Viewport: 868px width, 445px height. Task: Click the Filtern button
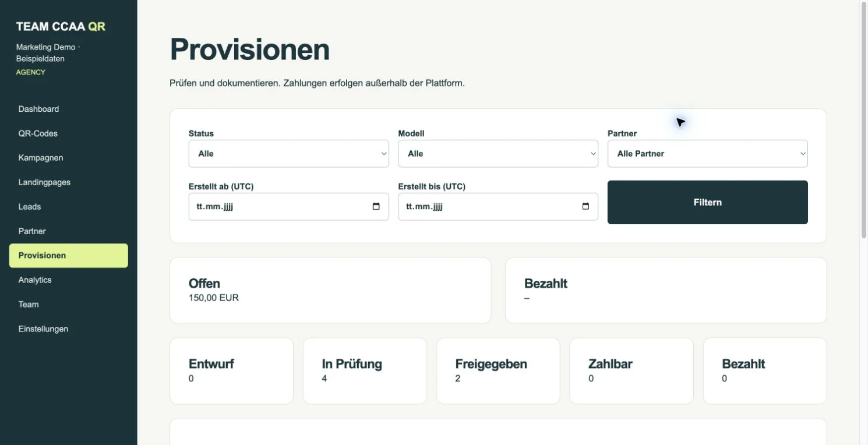point(707,202)
